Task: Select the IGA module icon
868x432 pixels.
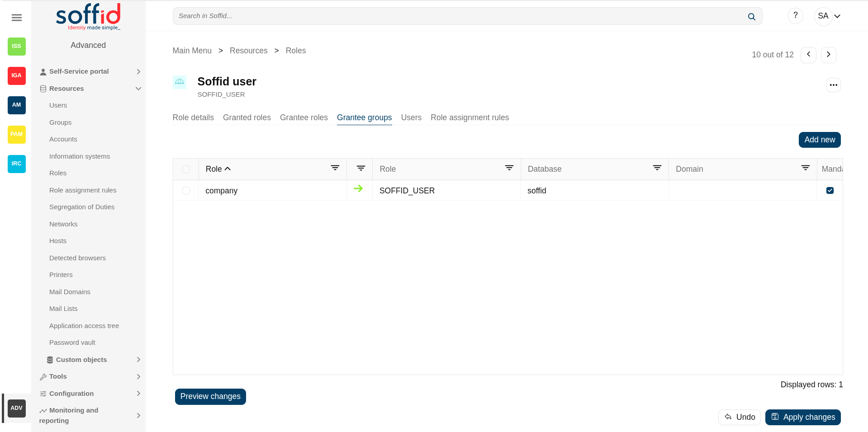Action: coord(17,75)
